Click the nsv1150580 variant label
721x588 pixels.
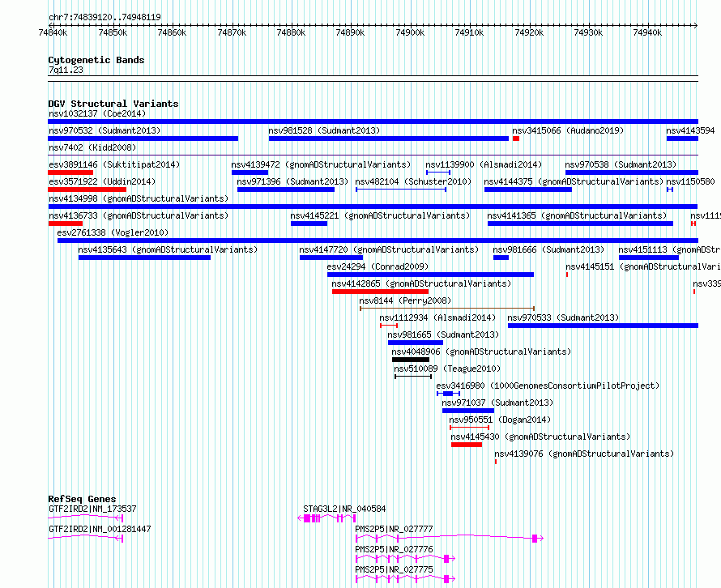[691, 181]
